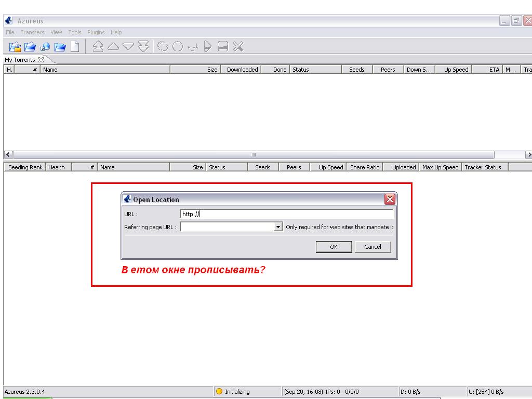Move torrent to top with double-up arrow
Image resolution: width=532 pixels, height=399 pixels.
tap(98, 46)
